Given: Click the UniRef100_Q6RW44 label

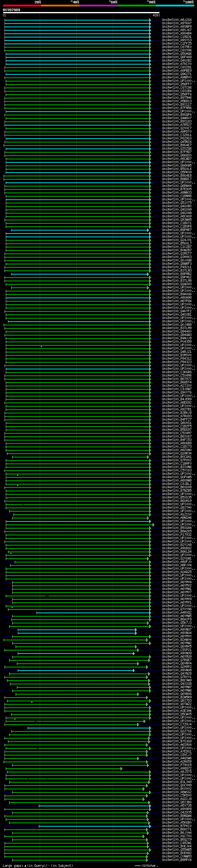Looking at the screenshot, I should point(177,186).
